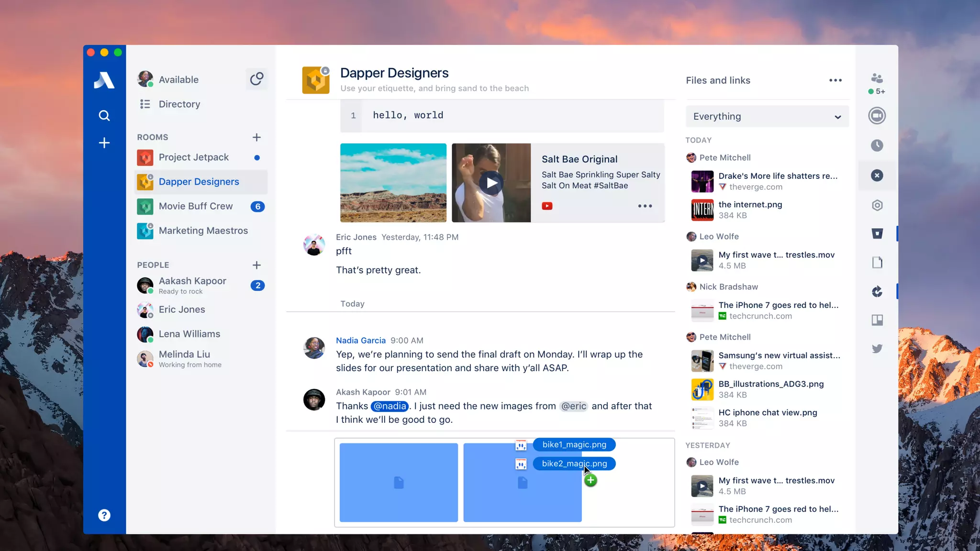
Task: Open the video call icon
Action: (x=877, y=116)
